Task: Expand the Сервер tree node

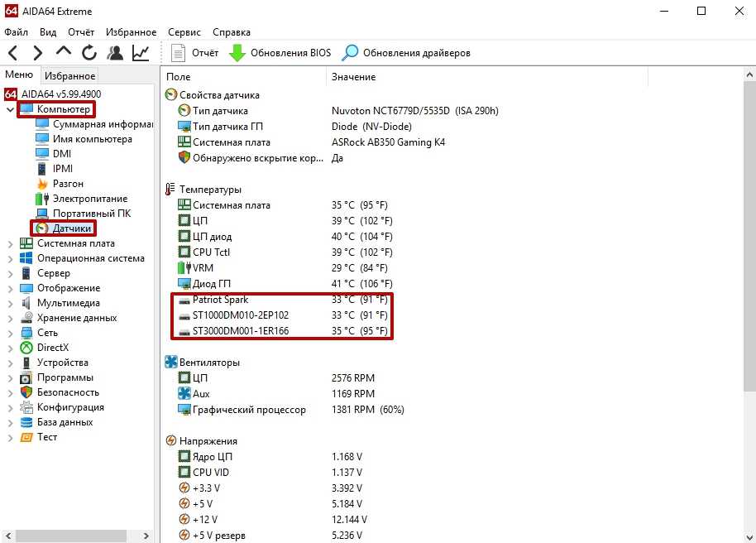Action: coord(10,274)
